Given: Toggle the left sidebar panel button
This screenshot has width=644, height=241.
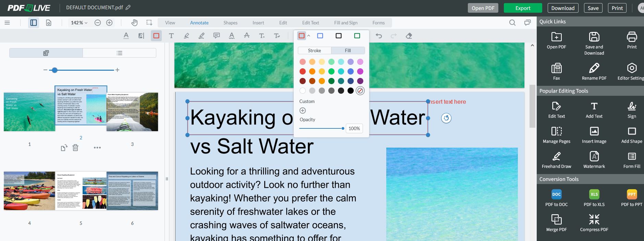Looking at the screenshot, I should pos(34,23).
